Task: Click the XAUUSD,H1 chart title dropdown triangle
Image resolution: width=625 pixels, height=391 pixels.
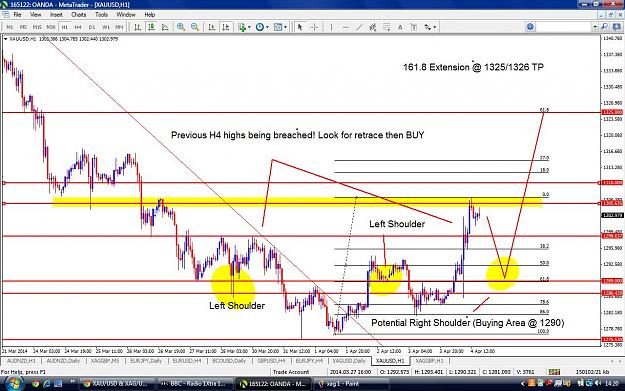Action: (5, 39)
